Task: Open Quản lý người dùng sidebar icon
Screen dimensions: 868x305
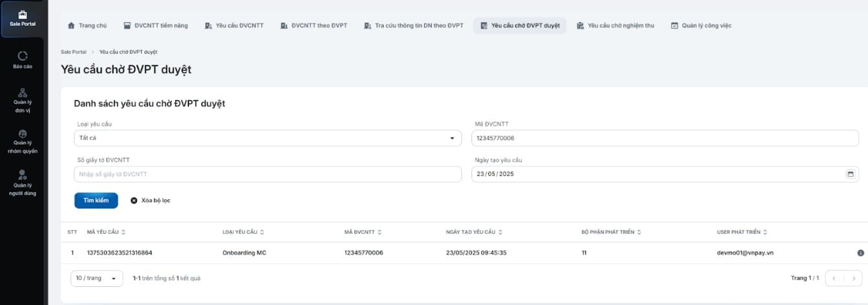Action: [x=23, y=182]
